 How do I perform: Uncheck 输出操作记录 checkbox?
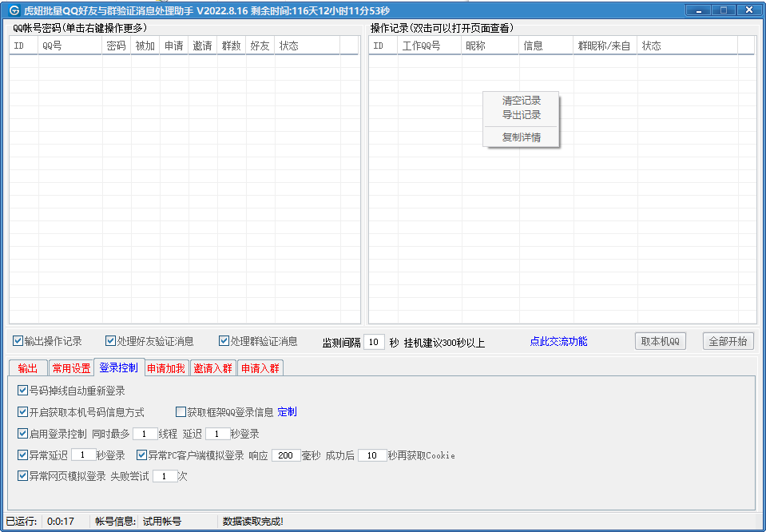(x=18, y=341)
